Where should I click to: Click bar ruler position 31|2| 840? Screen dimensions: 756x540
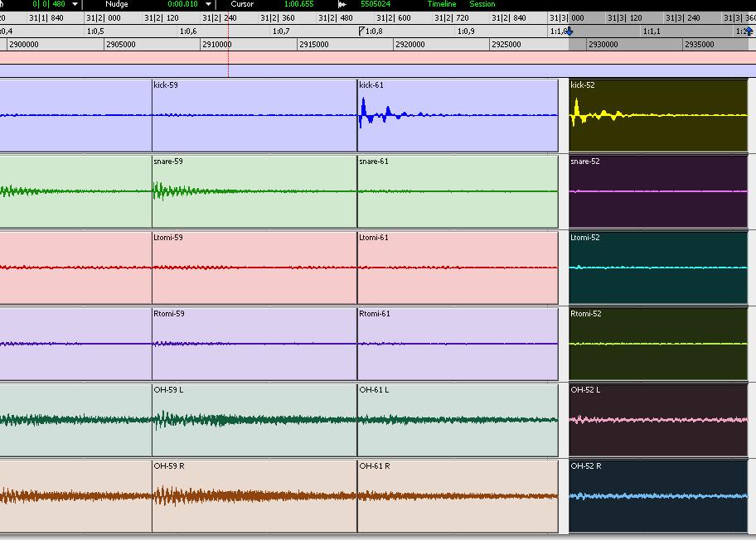(509, 18)
